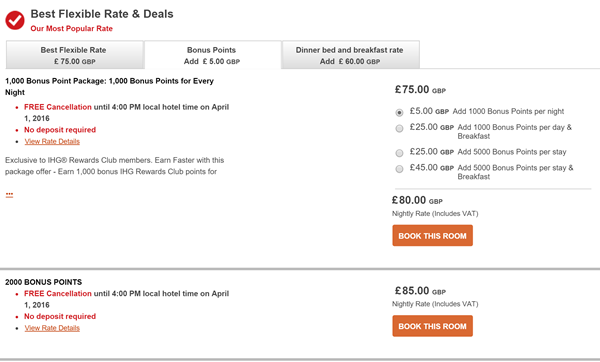Viewport: 600px width, 362px height.
Task: Click the Best Flexible Rate & Deals heading
Action: coord(102,14)
